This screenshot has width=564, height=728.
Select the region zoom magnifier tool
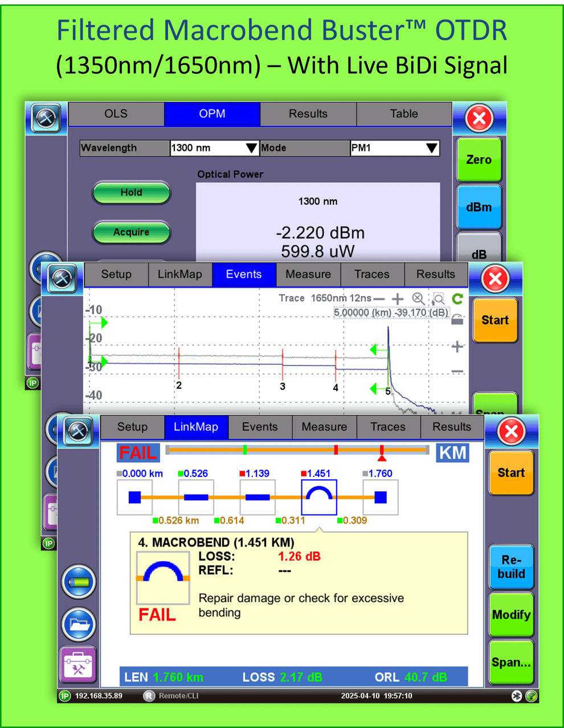pos(438,298)
